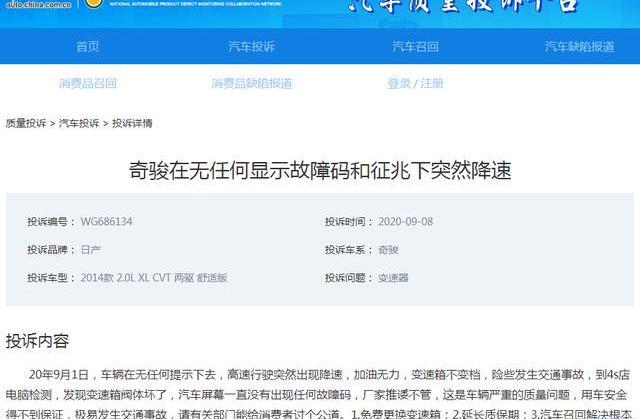This screenshot has height=419, width=640.
Task: Click the complaint paragraph starting 20年9月1日
Action: click(x=319, y=395)
